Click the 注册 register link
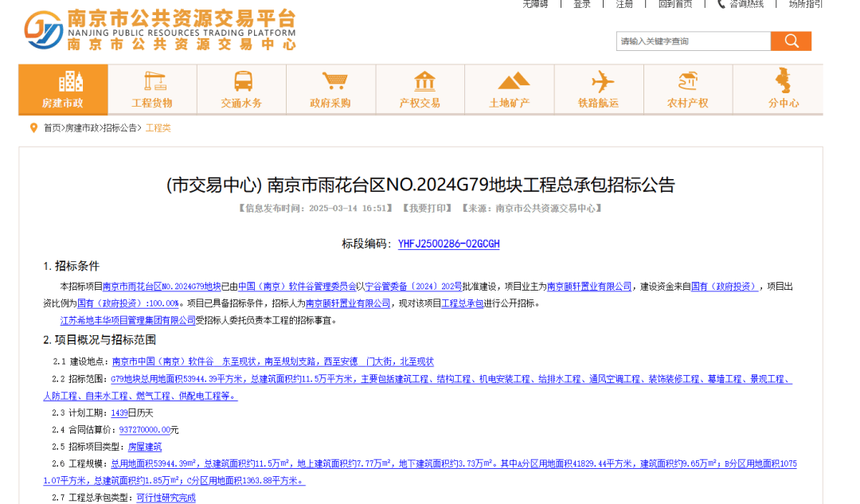Viewport: 860px width, 504px height. click(x=624, y=4)
